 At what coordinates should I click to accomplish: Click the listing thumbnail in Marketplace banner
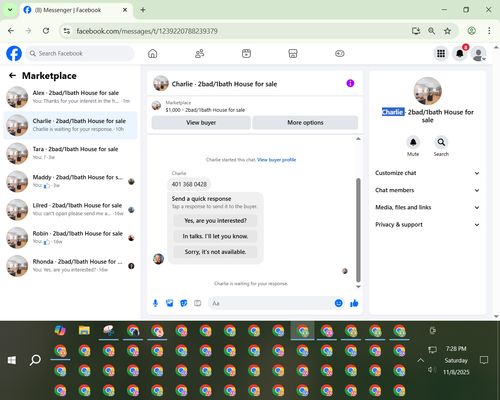pyautogui.click(x=156, y=106)
